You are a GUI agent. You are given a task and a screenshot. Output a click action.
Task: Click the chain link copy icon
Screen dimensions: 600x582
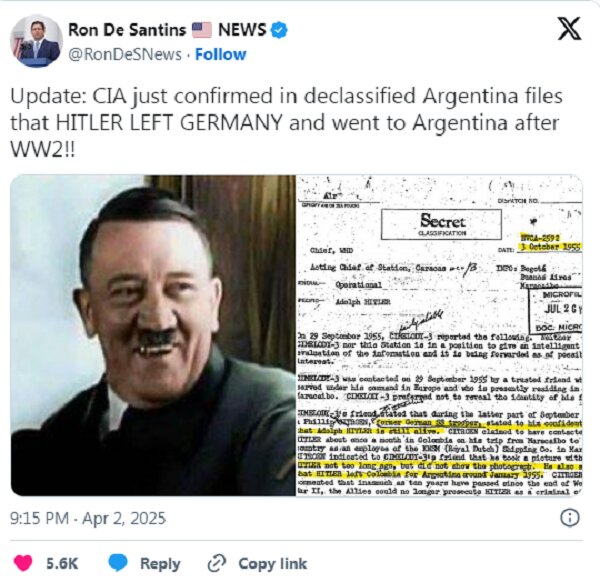(x=217, y=563)
